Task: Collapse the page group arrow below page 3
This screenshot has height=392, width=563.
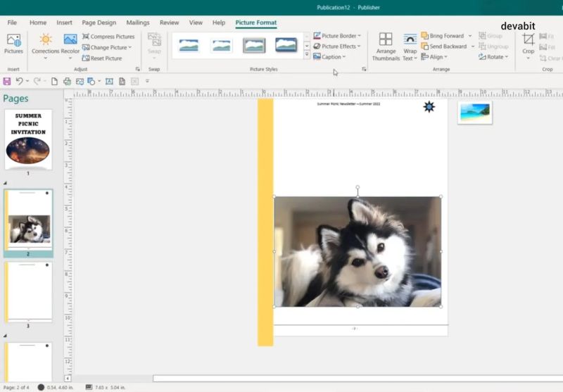Action: point(5,336)
